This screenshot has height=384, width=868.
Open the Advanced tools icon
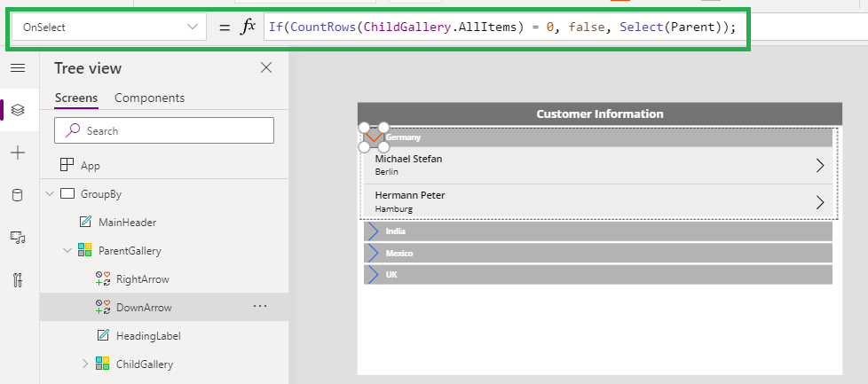[x=18, y=280]
